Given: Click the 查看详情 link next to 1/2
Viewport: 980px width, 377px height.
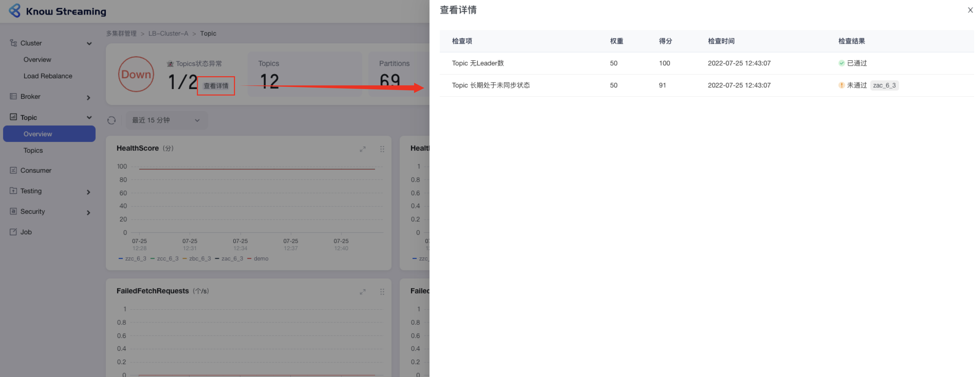Looking at the screenshot, I should 216,86.
